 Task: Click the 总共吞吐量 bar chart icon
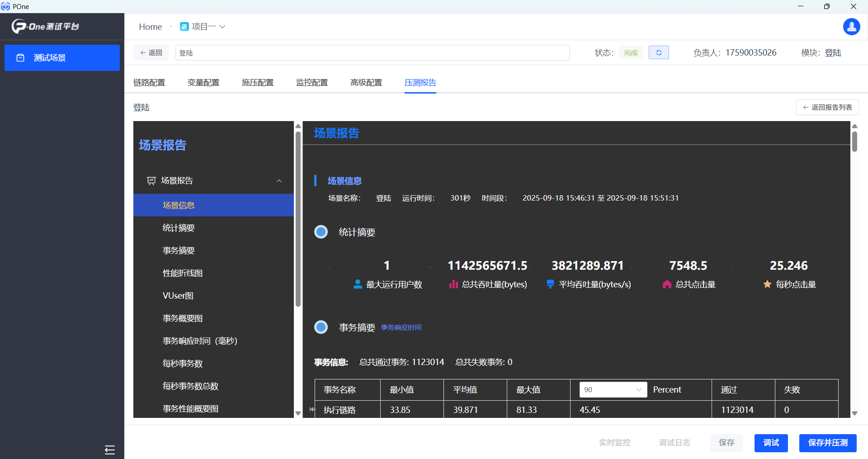point(453,284)
